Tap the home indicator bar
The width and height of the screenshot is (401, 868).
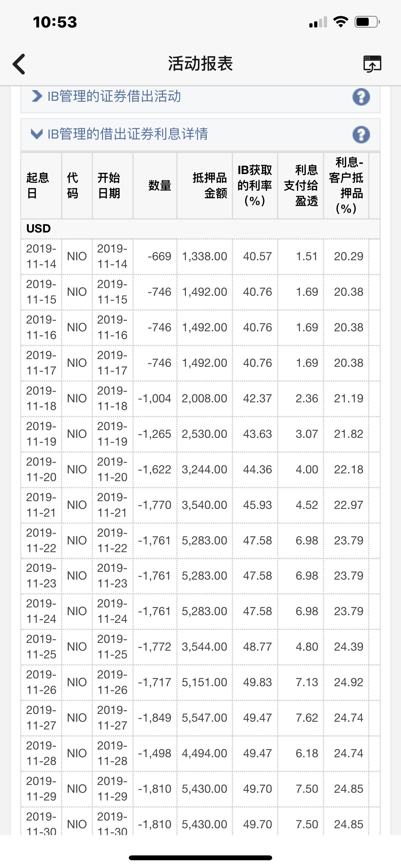200,858
